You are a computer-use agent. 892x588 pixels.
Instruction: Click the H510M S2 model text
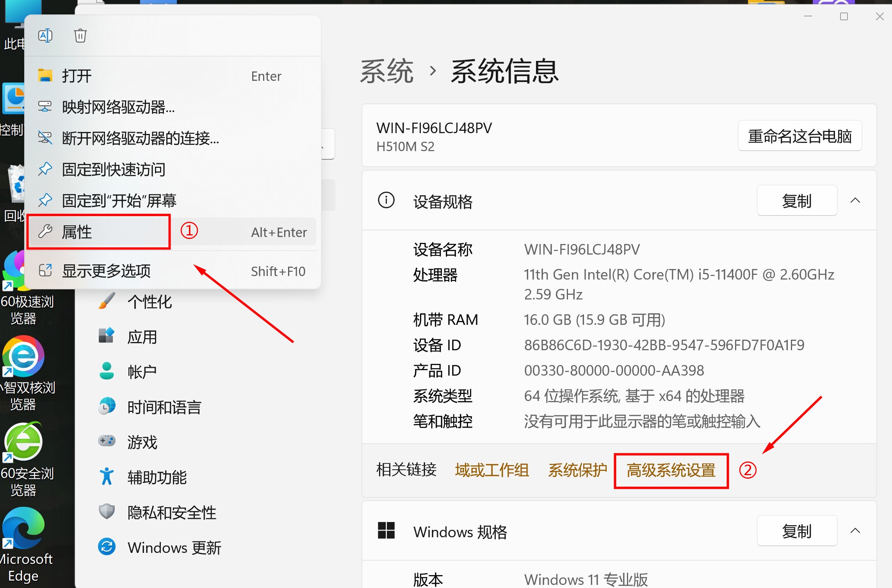[405, 147]
